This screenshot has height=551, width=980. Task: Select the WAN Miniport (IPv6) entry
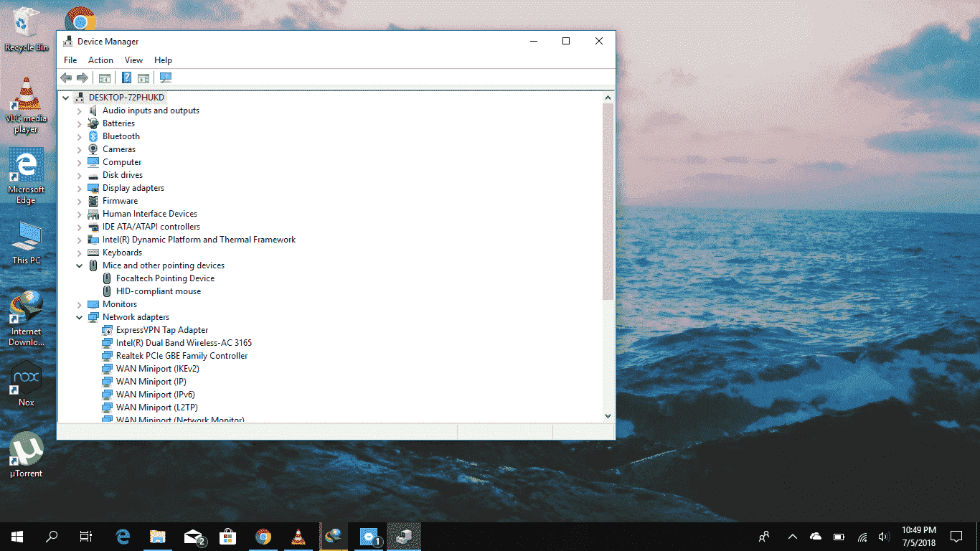tap(156, 395)
